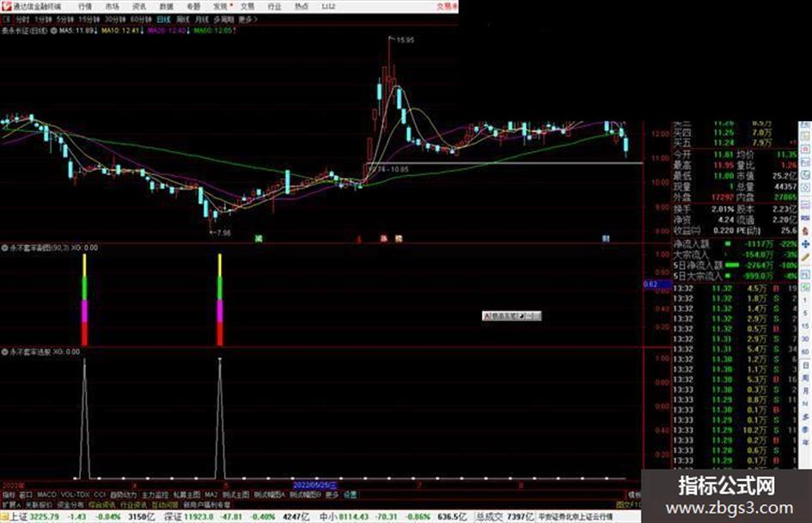Image resolution: width=812 pixels, height=523 pixels.
Task: Select the 周线 weekly chart period
Action: tap(182, 20)
